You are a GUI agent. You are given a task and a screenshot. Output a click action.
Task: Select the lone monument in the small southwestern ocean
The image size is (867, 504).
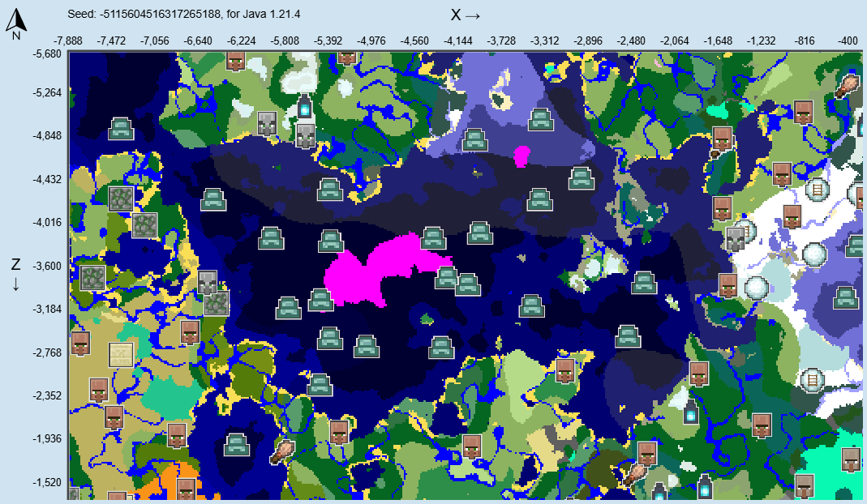[237, 445]
